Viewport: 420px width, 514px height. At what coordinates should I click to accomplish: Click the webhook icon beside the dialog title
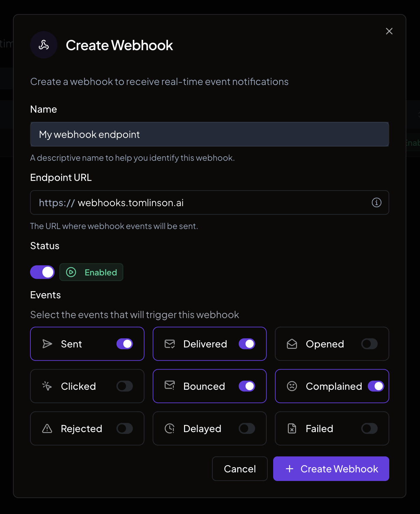point(43,44)
